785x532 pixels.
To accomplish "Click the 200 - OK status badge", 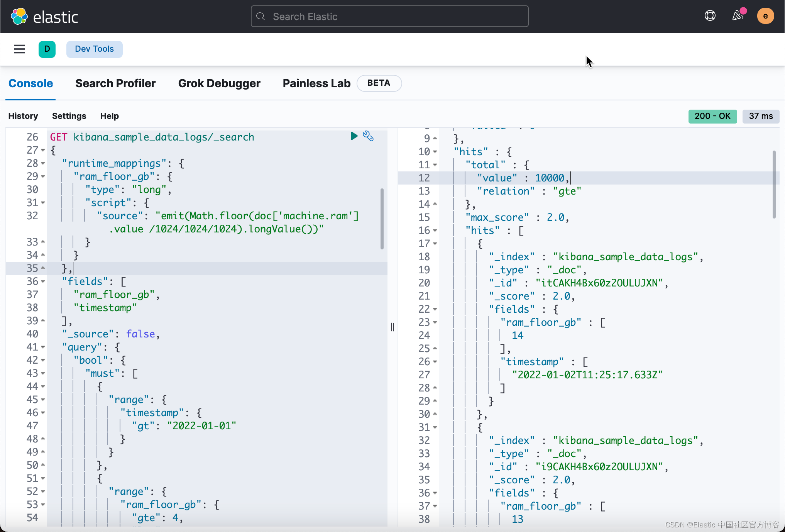I will (x=712, y=116).
